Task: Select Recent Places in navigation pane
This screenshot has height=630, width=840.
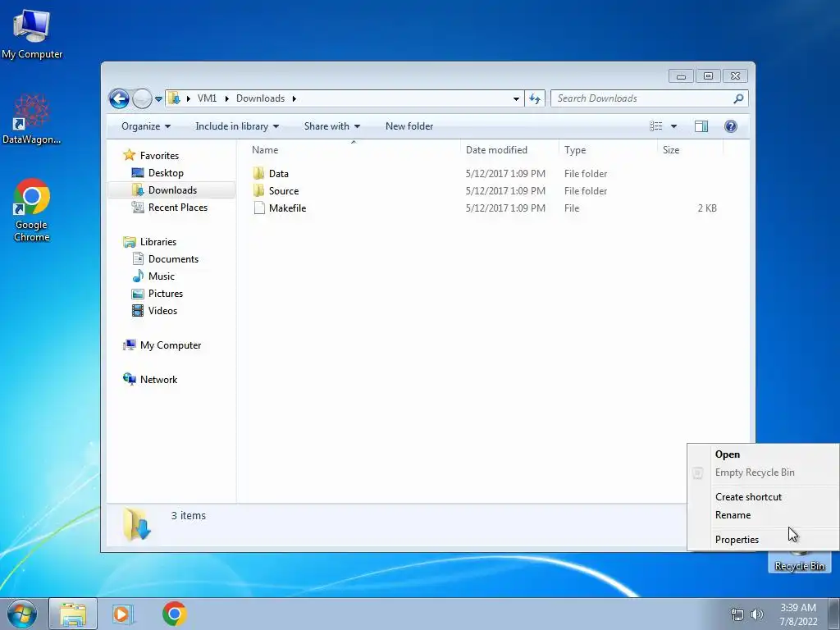Action: pyautogui.click(x=177, y=208)
